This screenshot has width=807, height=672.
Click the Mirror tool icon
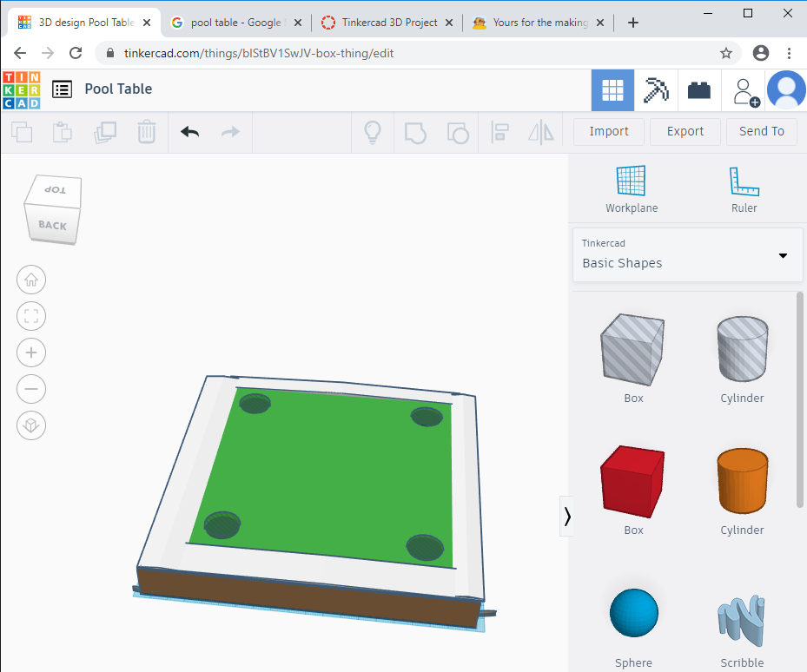pyautogui.click(x=541, y=133)
